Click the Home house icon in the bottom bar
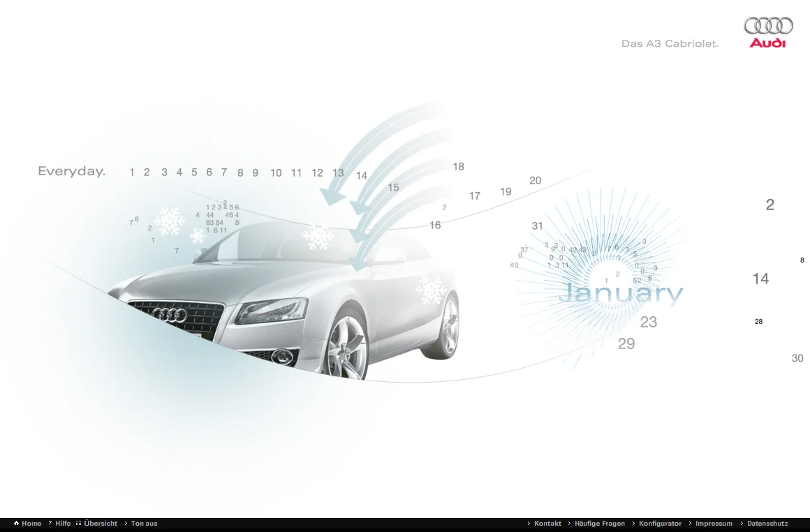The image size is (810, 532). pos(15,523)
